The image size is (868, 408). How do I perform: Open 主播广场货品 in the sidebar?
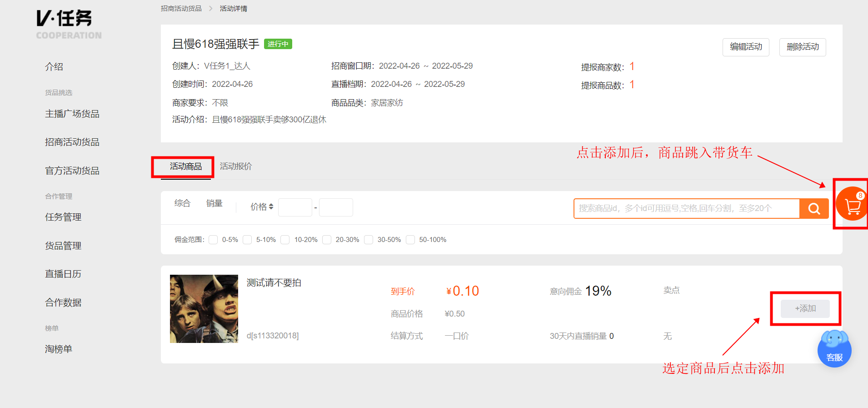(x=72, y=114)
